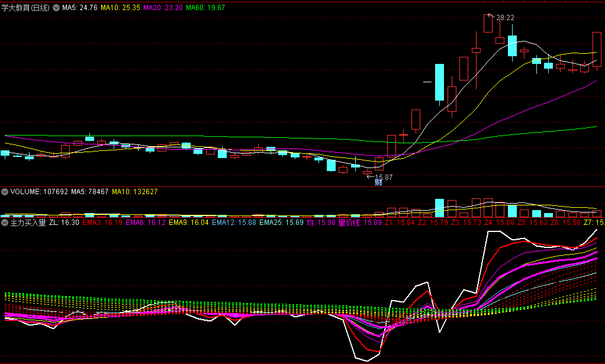Viewport: 605px width, 364px height.
Task: Select the ZL: 16.30 value
Action: tap(64, 223)
